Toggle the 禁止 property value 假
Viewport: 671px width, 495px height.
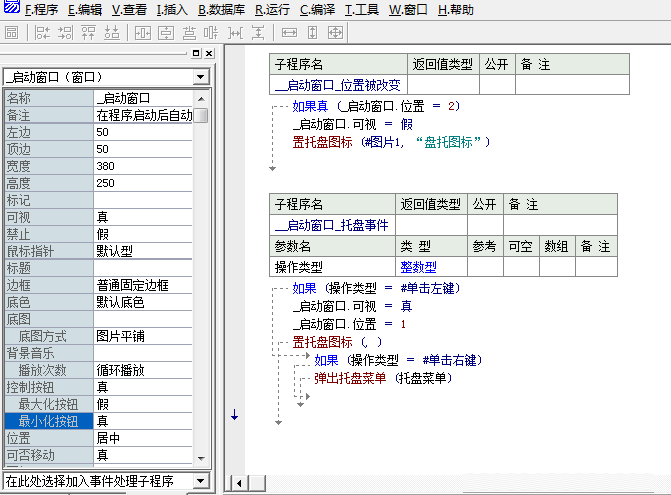(x=150, y=234)
